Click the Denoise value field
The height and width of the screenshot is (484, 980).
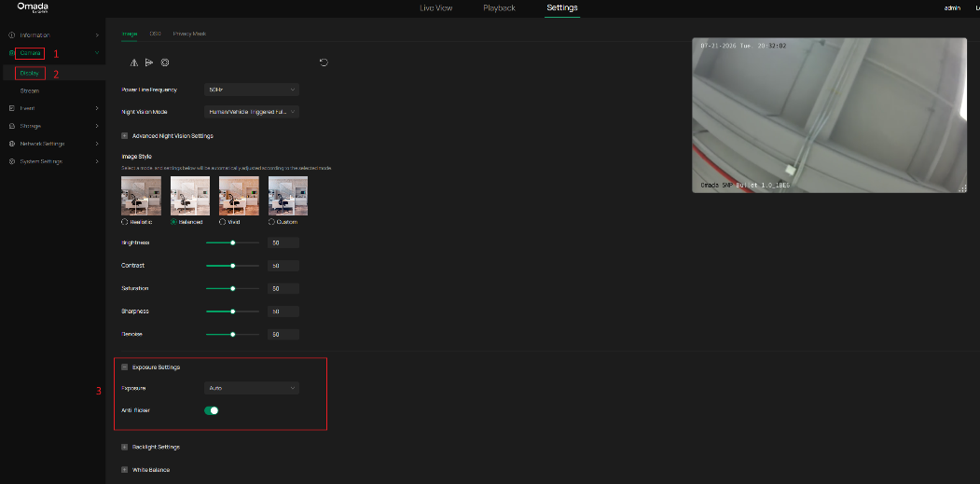click(283, 334)
